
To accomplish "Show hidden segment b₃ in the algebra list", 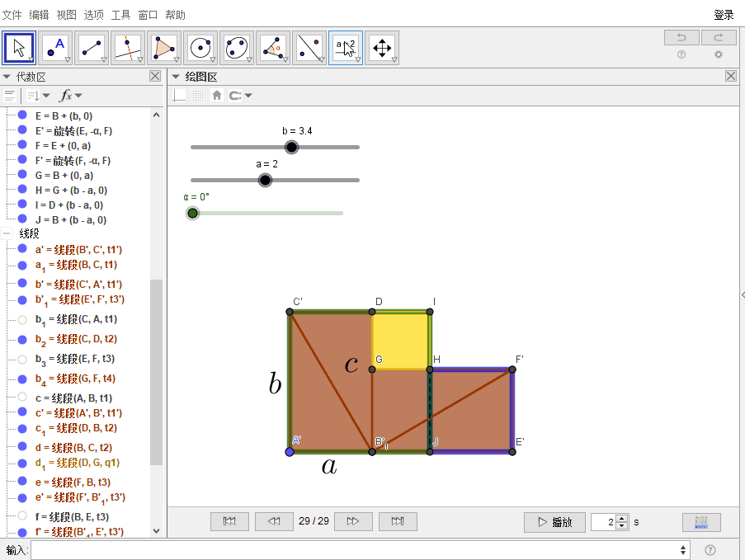I will [22, 359].
